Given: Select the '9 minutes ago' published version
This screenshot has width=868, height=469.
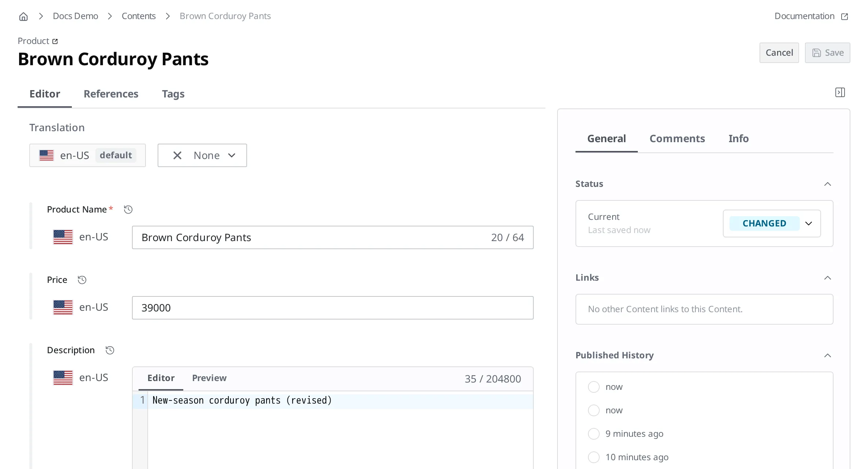Looking at the screenshot, I should [593, 434].
